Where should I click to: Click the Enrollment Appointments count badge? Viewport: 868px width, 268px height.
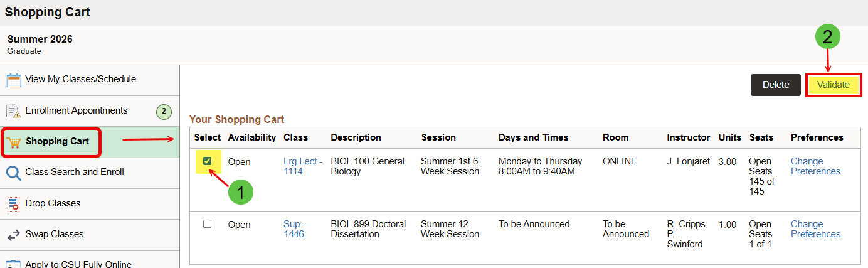click(163, 112)
